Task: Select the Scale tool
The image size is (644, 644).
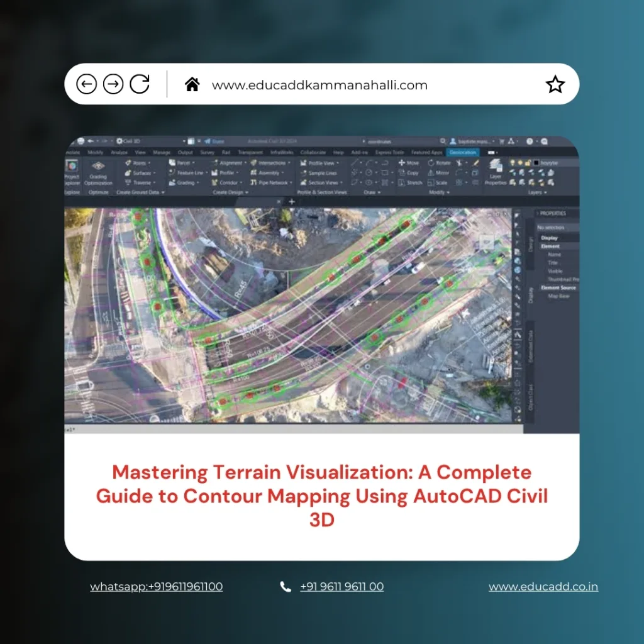Action: (x=438, y=182)
